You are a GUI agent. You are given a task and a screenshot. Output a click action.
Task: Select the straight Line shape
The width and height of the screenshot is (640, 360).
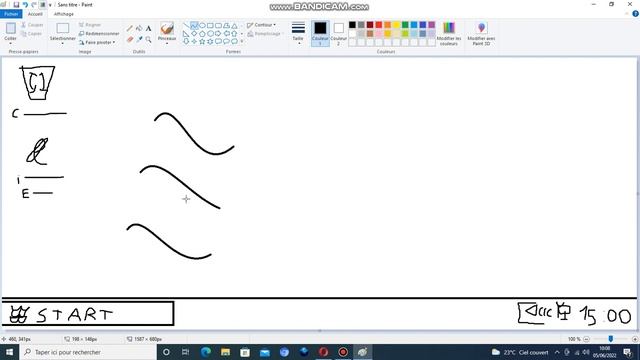[x=186, y=25]
